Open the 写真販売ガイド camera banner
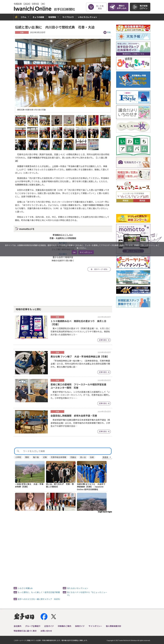164x644 pixels. [133, 162]
